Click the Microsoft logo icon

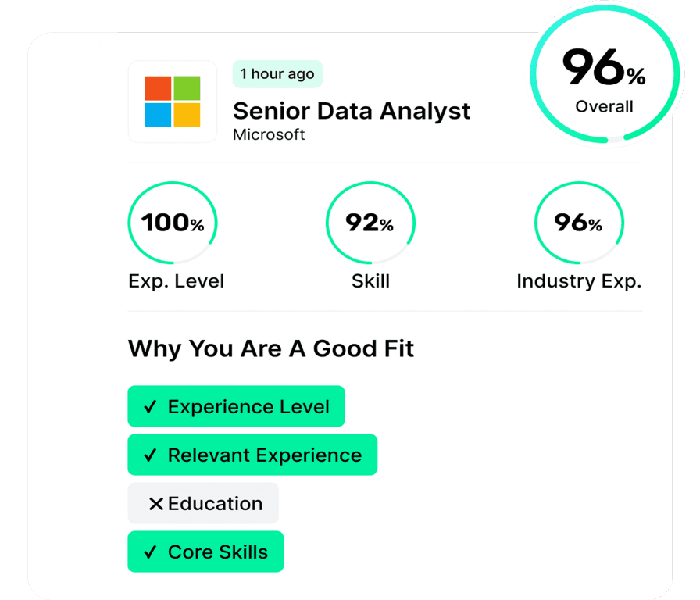pyautogui.click(x=173, y=102)
